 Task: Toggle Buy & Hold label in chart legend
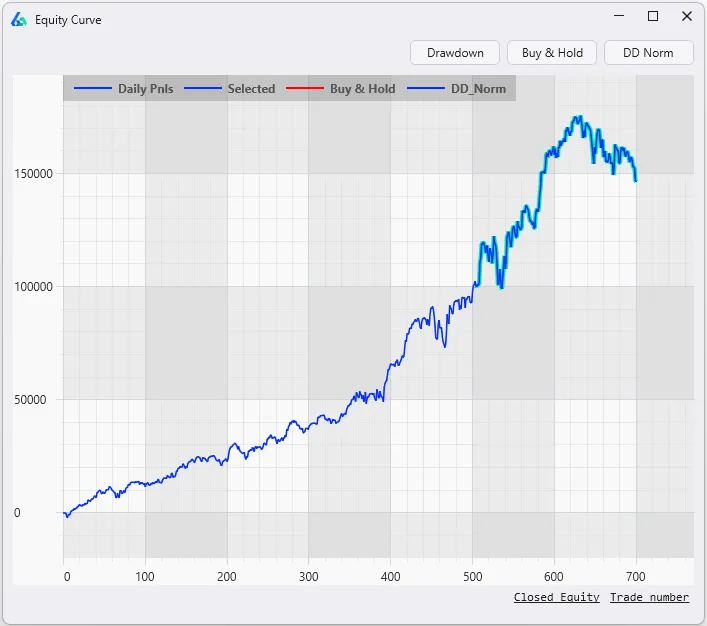click(x=362, y=89)
